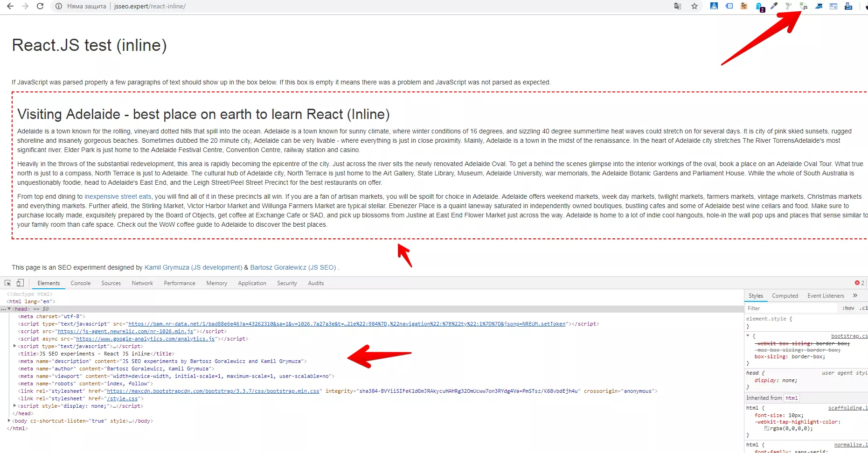
Task: Open the Computed styles tab
Action: click(785, 296)
